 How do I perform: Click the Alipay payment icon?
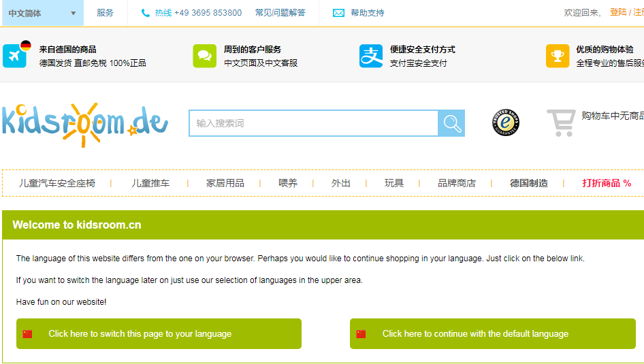click(371, 56)
